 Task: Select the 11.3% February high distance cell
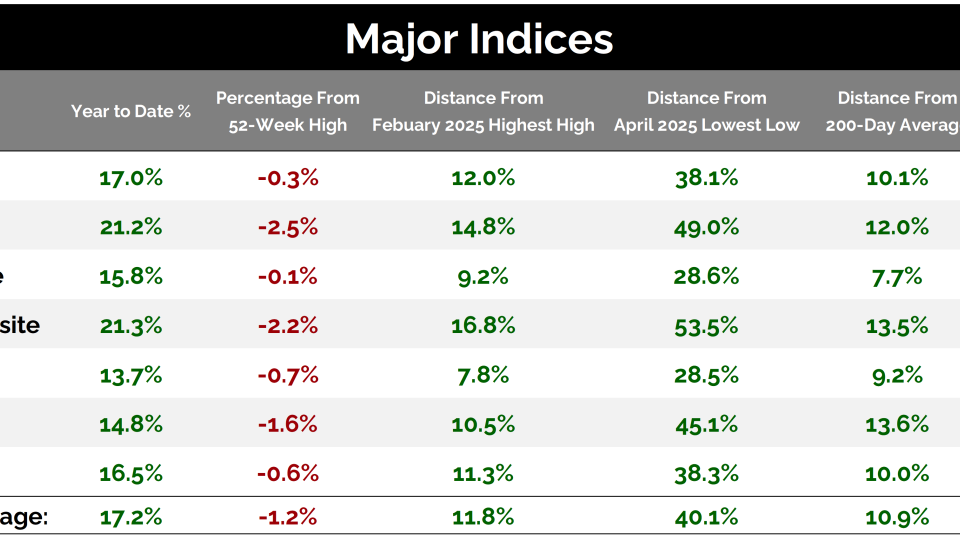(483, 472)
